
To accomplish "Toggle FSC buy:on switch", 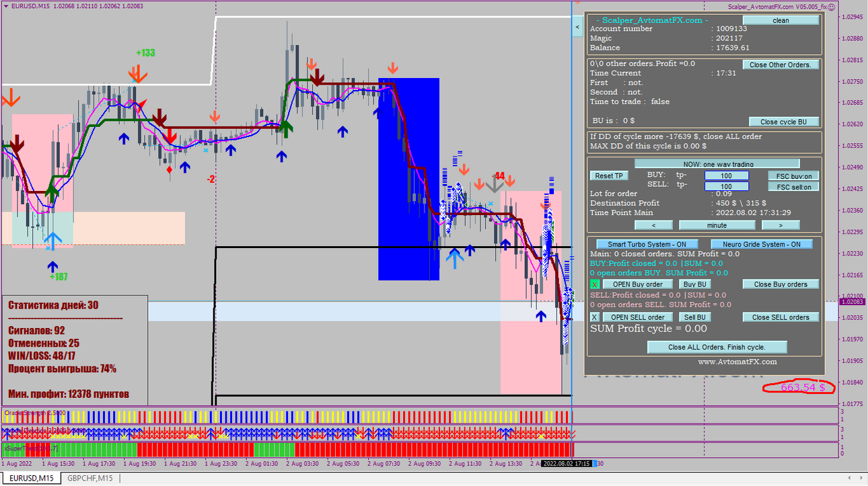I will pyautogui.click(x=793, y=175).
